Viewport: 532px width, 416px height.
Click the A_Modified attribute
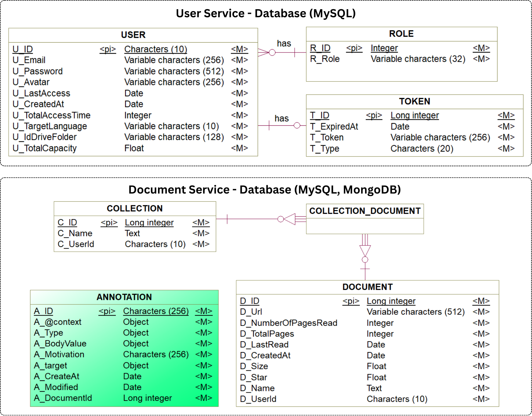(56, 387)
